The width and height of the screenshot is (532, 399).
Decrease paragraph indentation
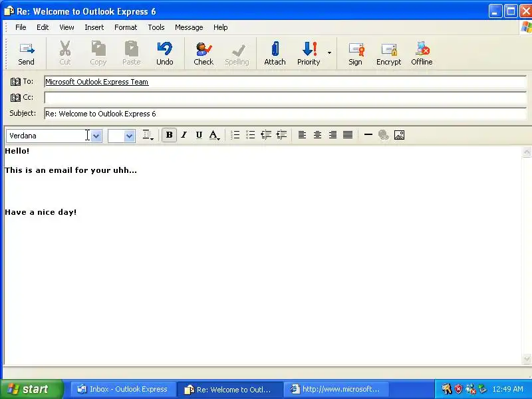click(265, 135)
